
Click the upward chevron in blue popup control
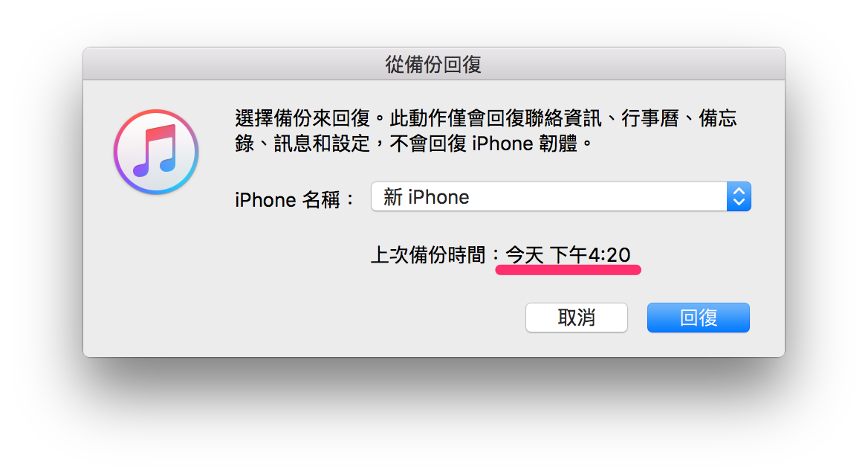click(739, 190)
